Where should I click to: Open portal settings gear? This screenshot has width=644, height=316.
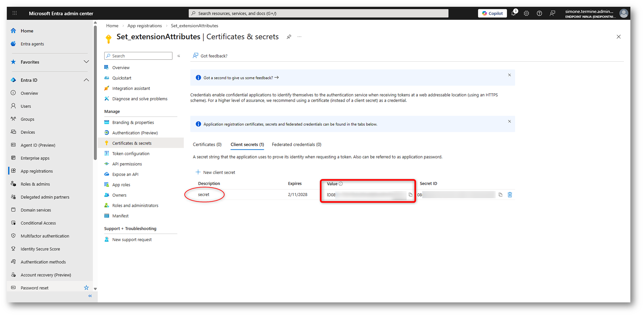[x=526, y=13]
